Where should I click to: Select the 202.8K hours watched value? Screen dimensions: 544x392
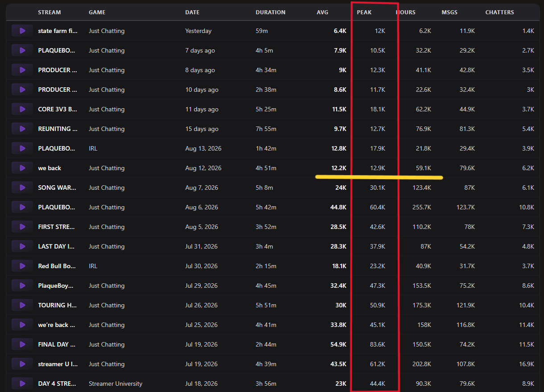coord(422,364)
